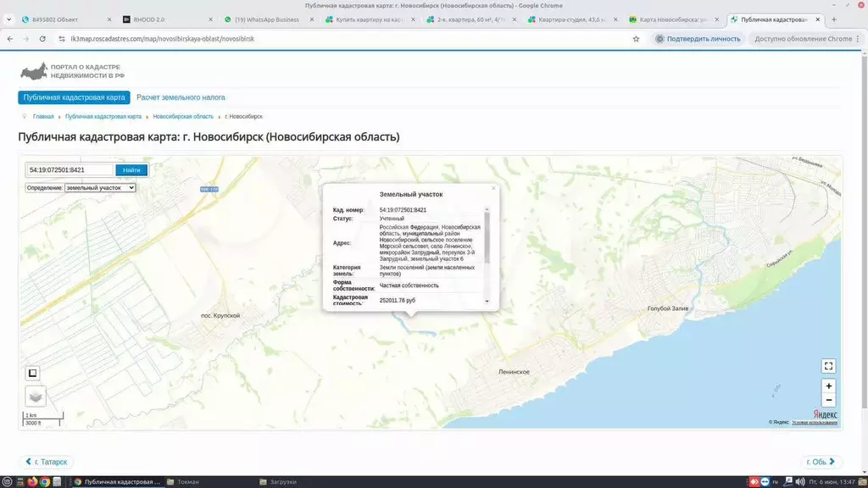Launch Firefox from the taskbar
This screenshot has width=868, height=488.
32,482
